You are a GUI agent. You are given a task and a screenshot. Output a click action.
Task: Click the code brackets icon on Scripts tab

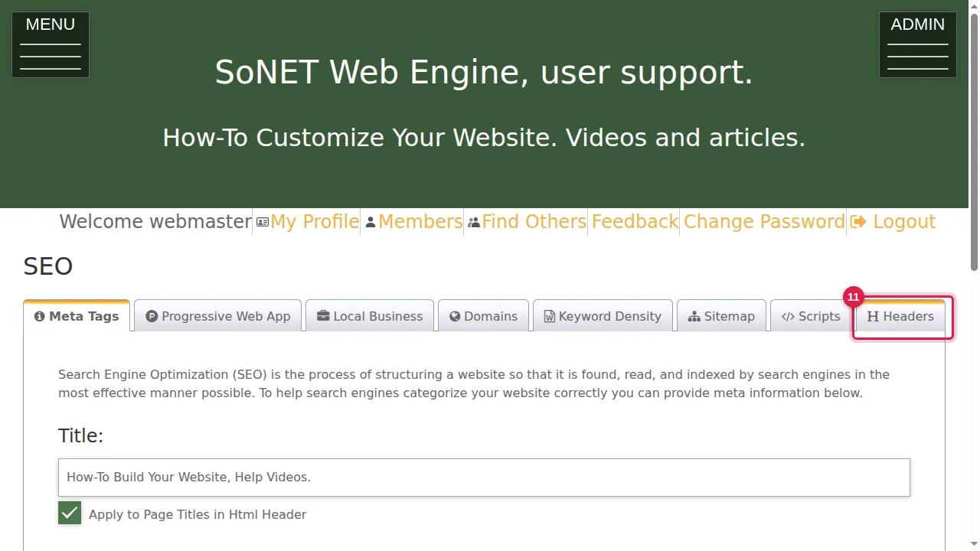click(788, 316)
